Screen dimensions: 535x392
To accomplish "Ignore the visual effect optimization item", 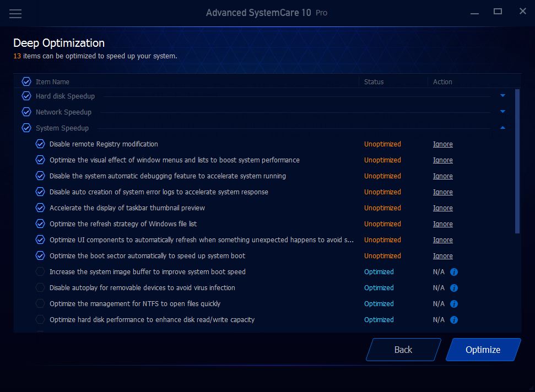I will [443, 160].
